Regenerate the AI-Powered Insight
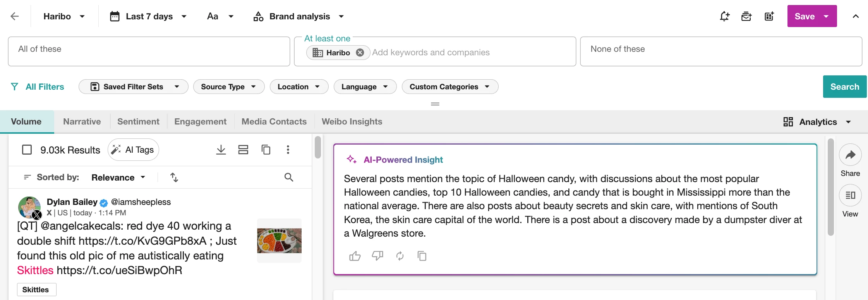 pyautogui.click(x=400, y=256)
